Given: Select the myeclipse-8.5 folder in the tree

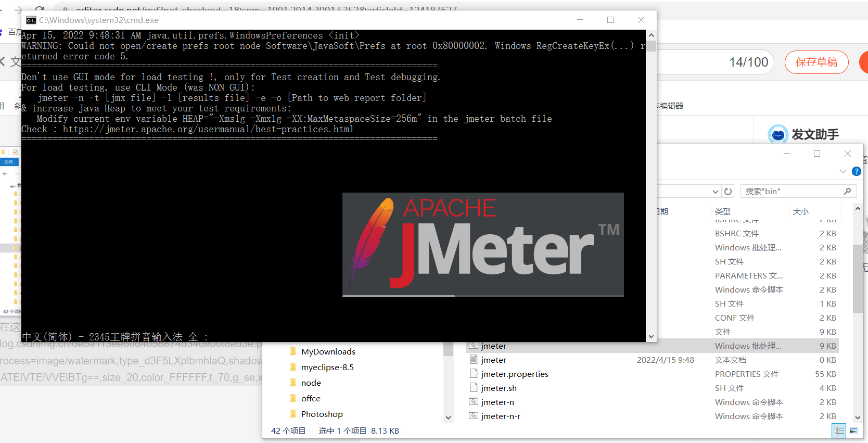Looking at the screenshot, I should (x=327, y=367).
